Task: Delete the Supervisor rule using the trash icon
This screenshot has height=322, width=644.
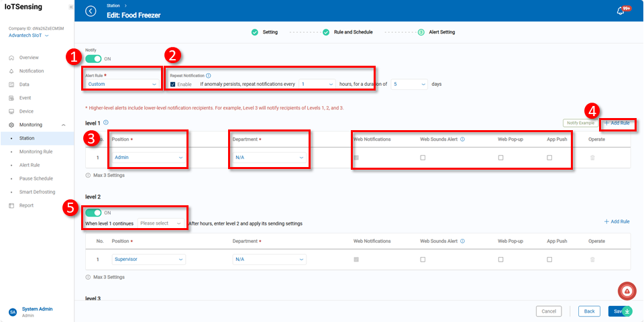Action: tap(592, 259)
